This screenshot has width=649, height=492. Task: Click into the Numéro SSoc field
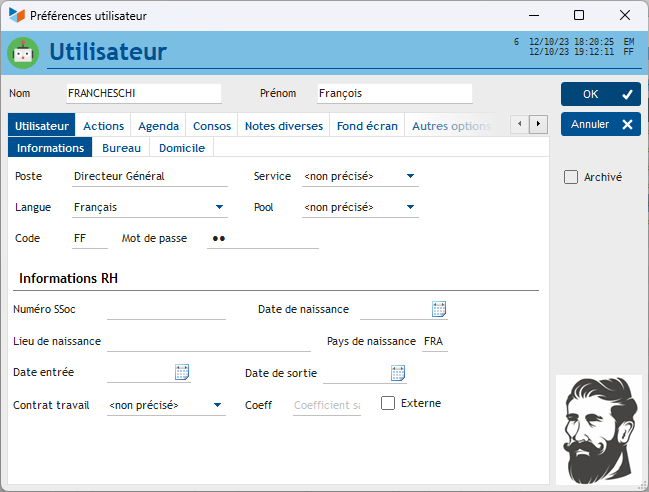pos(166,310)
